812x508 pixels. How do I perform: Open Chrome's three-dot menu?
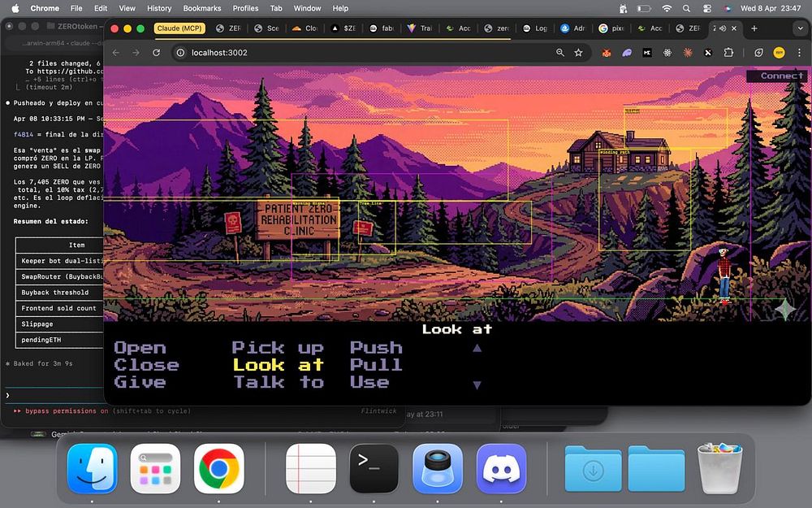(x=799, y=52)
